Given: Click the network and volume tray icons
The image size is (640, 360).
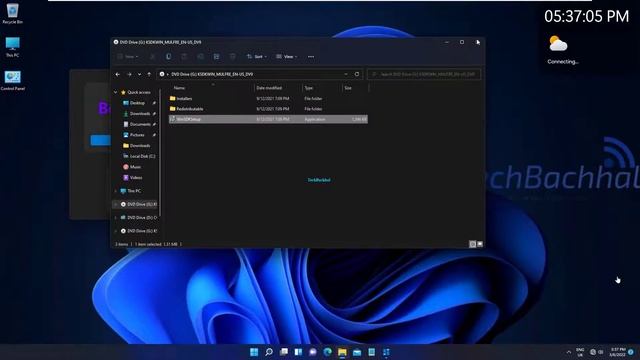Looking at the screenshot, I should pyautogui.click(x=596, y=352).
